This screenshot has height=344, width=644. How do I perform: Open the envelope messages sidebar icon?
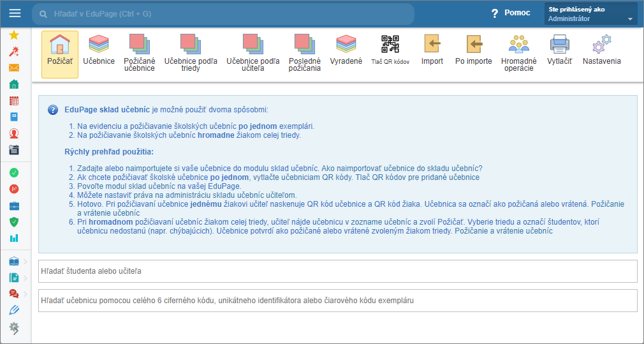(14, 68)
